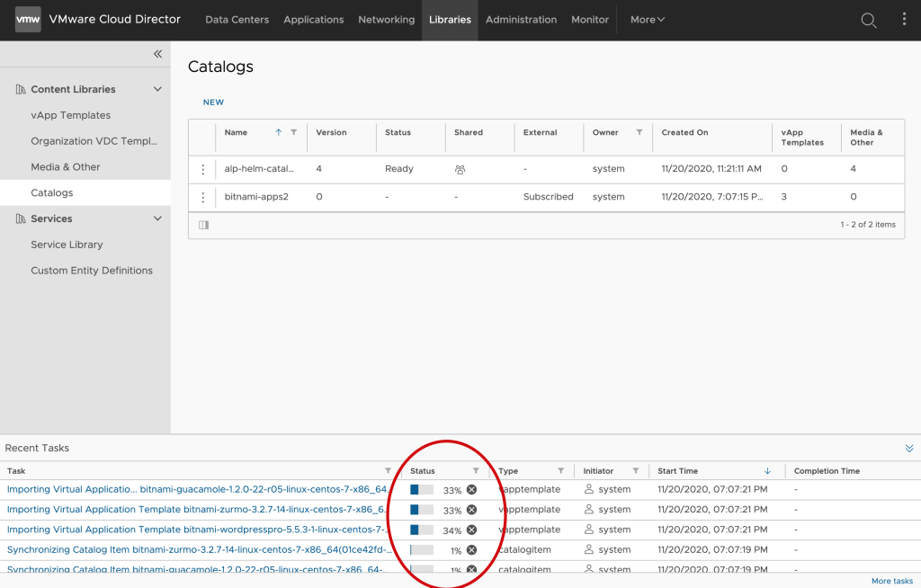Click the zurmo import progress bar
921x588 pixels.
click(x=422, y=510)
